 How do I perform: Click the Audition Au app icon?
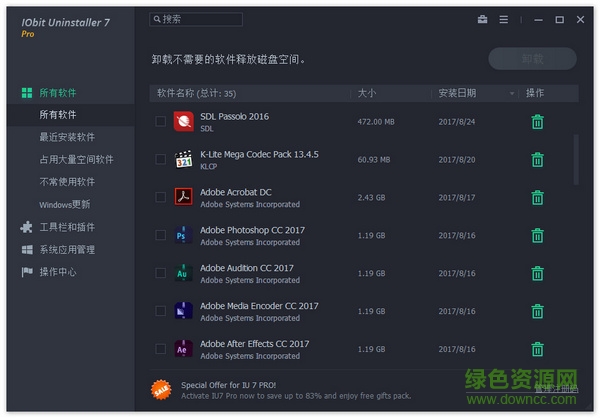pos(183,273)
